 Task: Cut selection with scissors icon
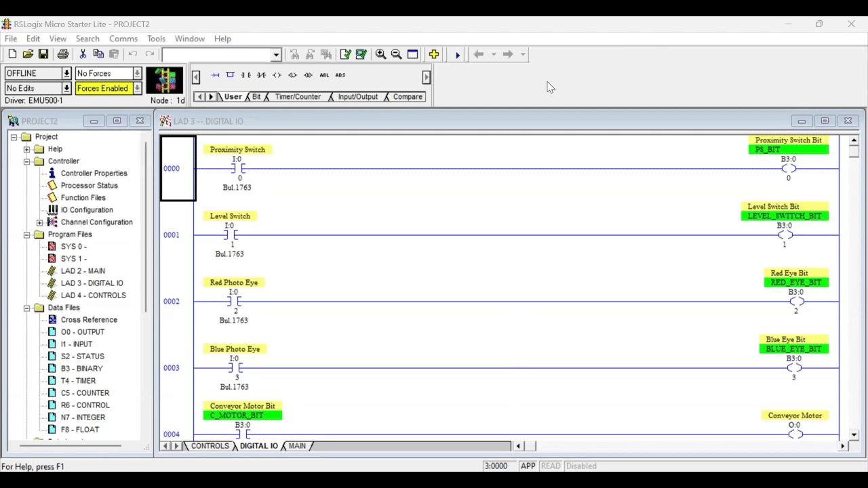83,54
